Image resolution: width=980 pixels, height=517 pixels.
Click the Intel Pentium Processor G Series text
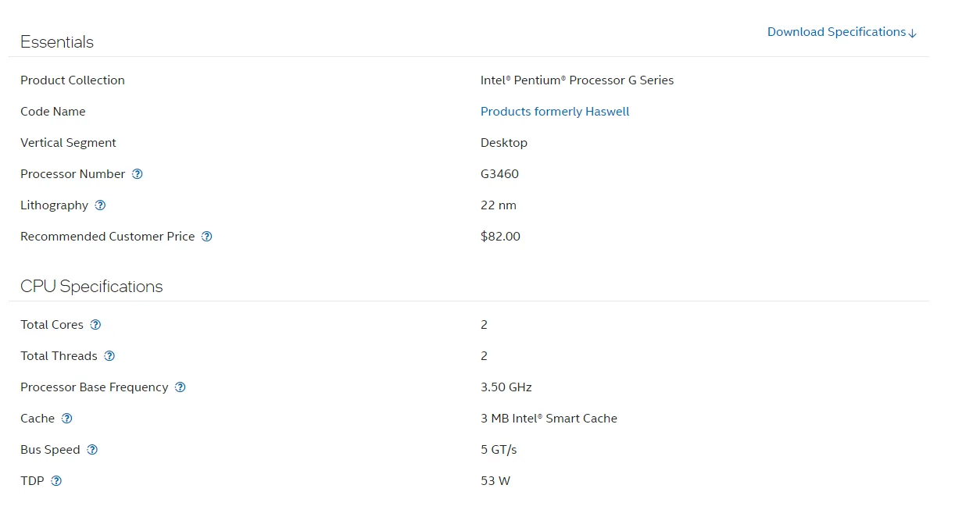point(577,80)
